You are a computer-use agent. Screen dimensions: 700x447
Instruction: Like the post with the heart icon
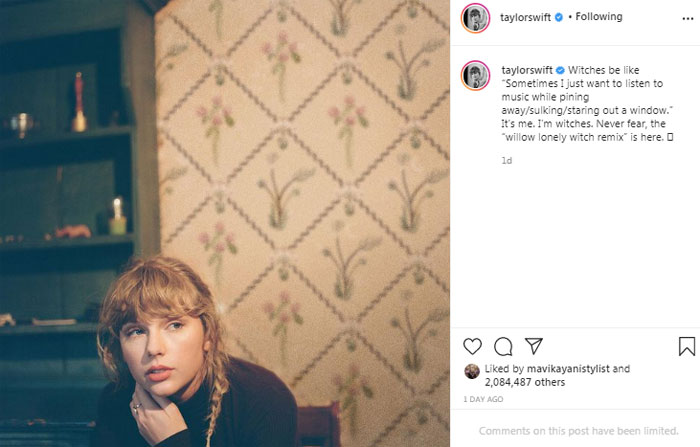[472, 346]
